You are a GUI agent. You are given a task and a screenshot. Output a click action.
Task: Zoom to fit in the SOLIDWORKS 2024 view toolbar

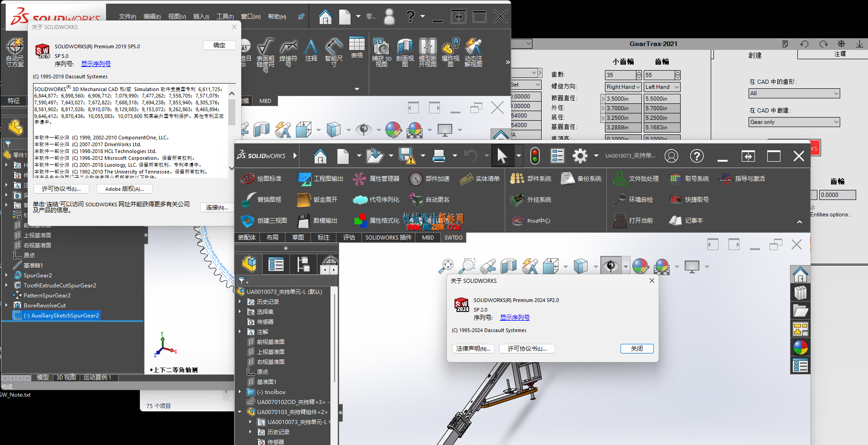coord(446,266)
